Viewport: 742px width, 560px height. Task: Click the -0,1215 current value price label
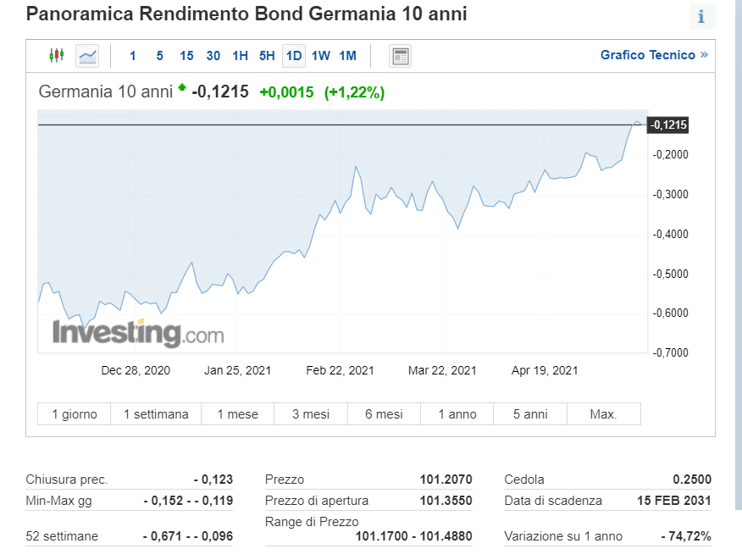(668, 125)
